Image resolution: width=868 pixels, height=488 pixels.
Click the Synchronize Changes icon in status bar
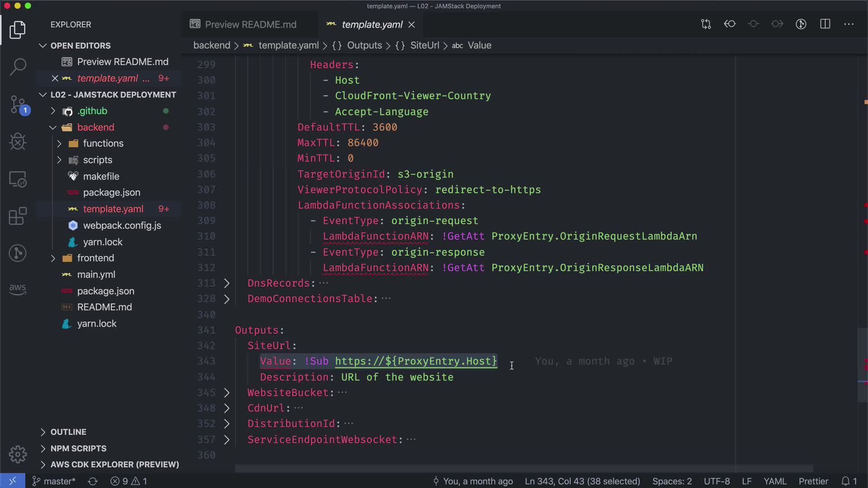click(x=93, y=481)
